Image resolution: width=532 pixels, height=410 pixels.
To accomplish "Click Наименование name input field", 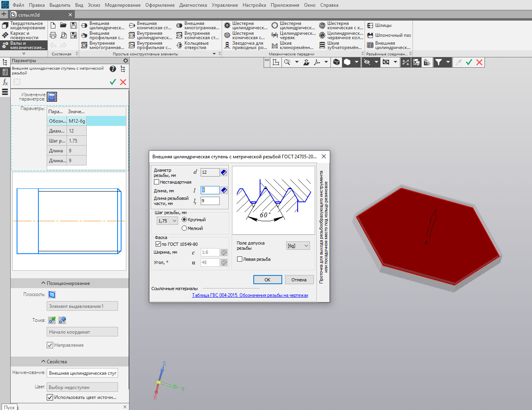I will pyautogui.click(x=82, y=373).
